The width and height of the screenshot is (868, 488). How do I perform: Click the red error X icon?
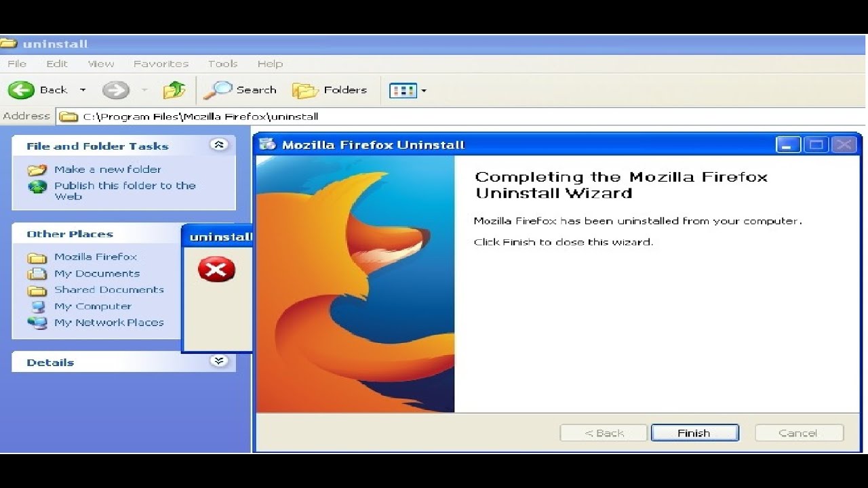click(x=216, y=270)
